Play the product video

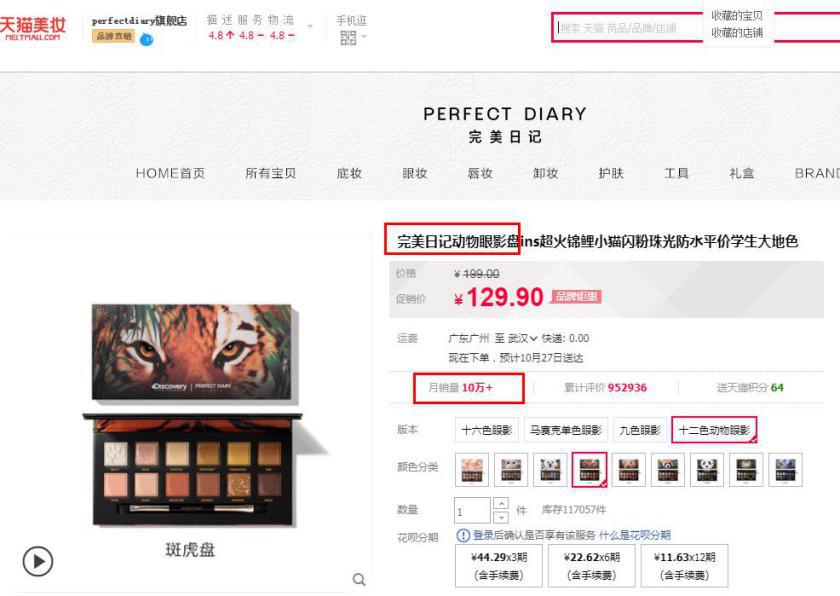(x=38, y=561)
